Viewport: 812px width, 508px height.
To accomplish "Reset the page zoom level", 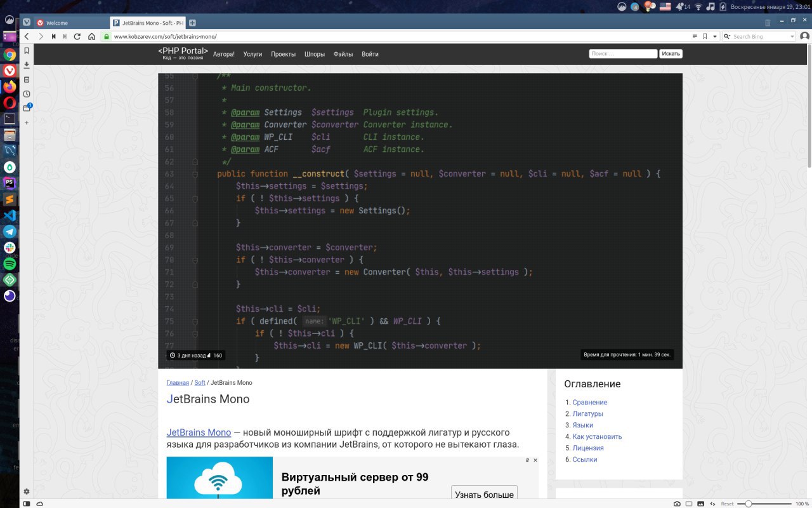I will 727,504.
